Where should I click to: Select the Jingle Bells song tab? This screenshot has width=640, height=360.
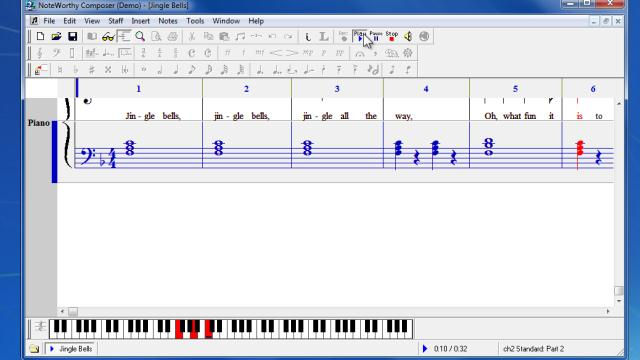(71, 349)
